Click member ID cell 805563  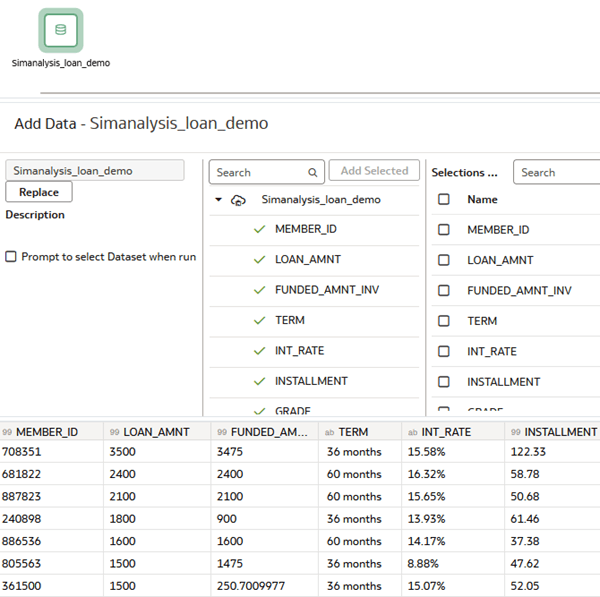[51, 564]
